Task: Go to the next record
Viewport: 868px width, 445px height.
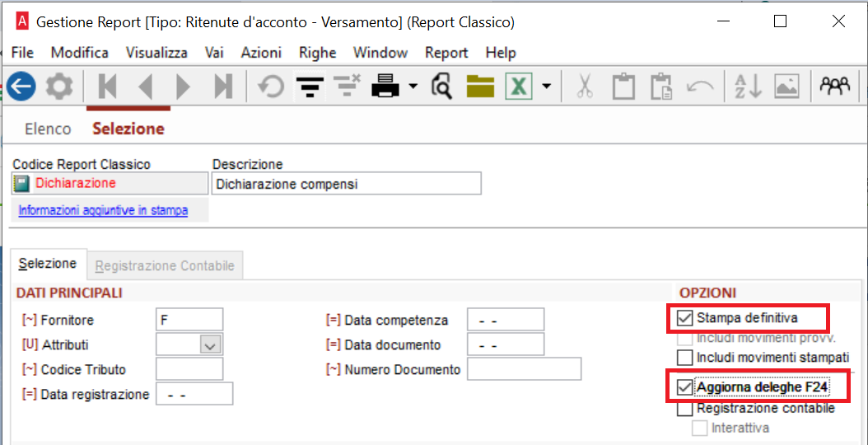Action: (183, 87)
